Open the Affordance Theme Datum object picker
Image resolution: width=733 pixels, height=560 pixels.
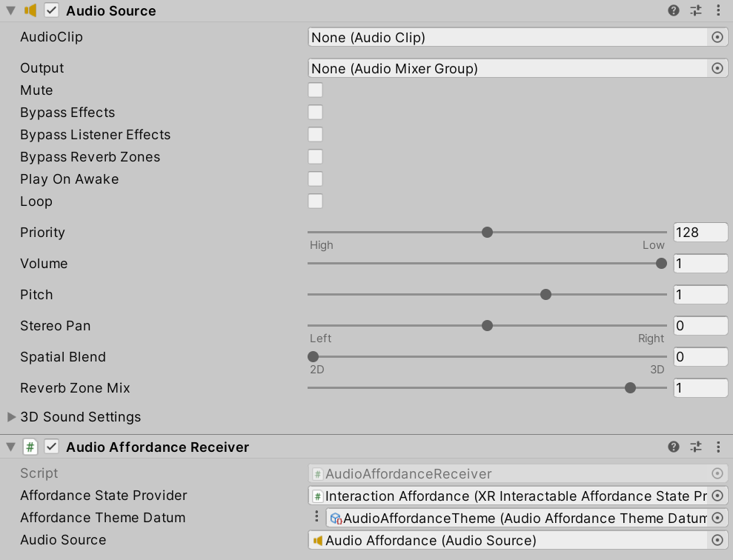tap(716, 518)
